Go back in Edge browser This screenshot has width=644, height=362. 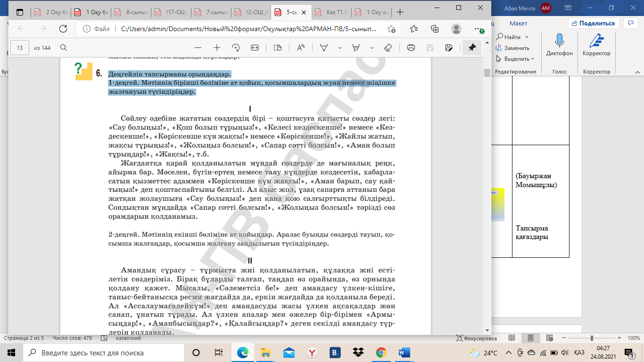click(22, 29)
